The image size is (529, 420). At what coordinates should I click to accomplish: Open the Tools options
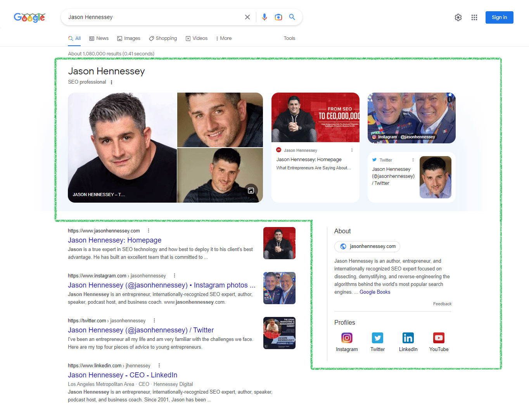coord(289,38)
